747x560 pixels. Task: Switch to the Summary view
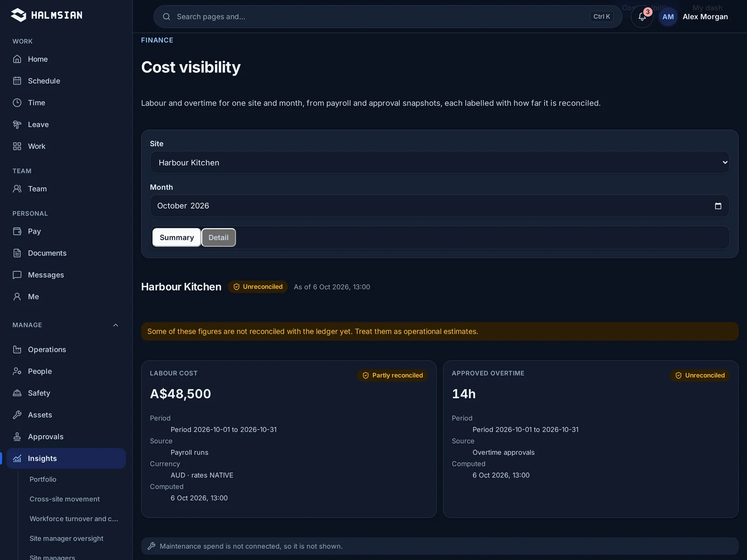[x=176, y=238]
